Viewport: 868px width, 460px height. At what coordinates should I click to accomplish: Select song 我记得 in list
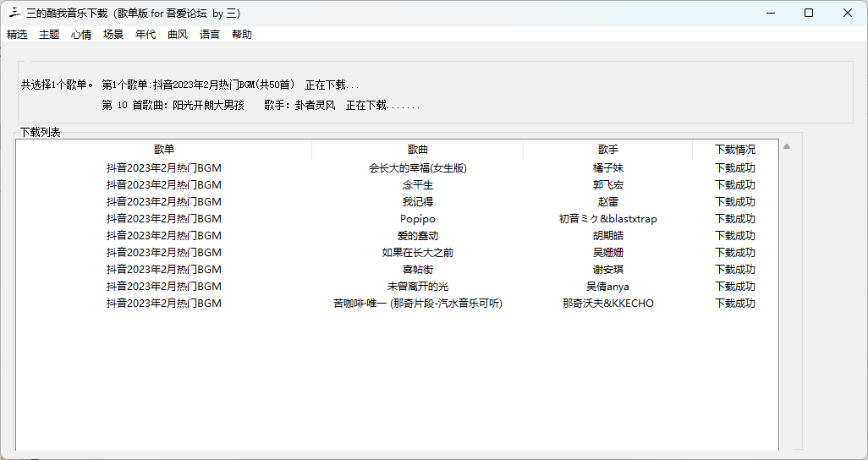tap(418, 201)
